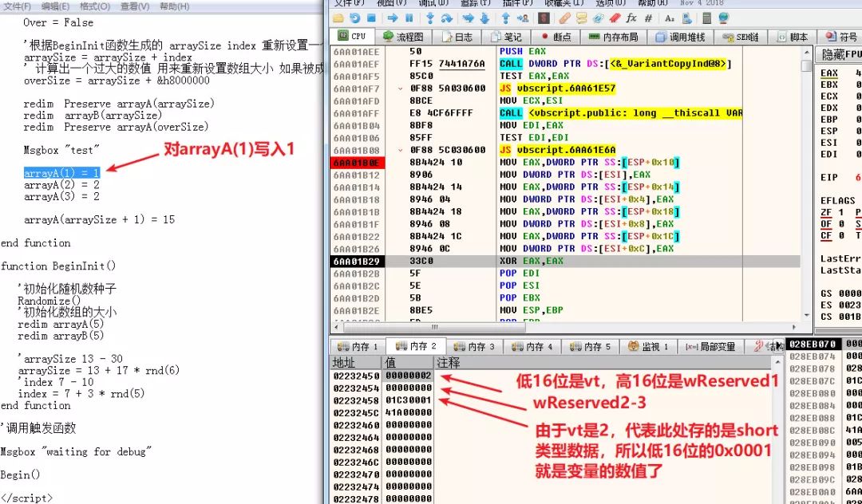Click the Stop debugging square icon
This screenshot has width=862, height=504.
click(371, 18)
